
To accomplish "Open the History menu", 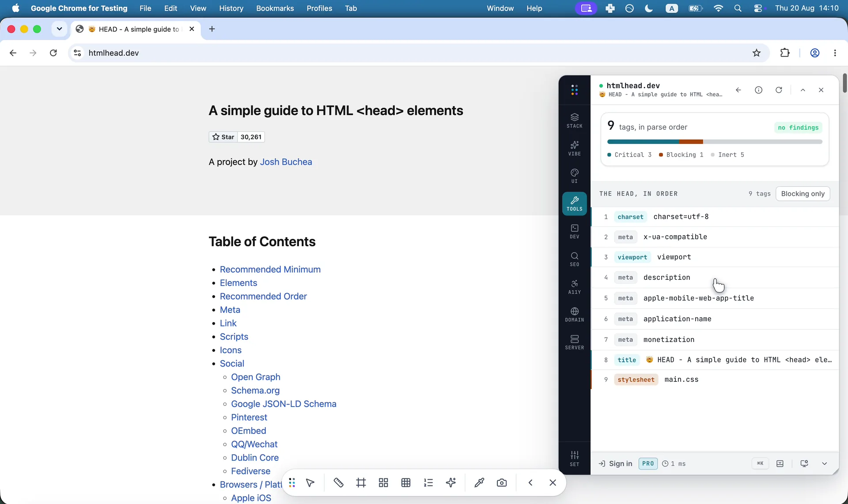I will [231, 8].
